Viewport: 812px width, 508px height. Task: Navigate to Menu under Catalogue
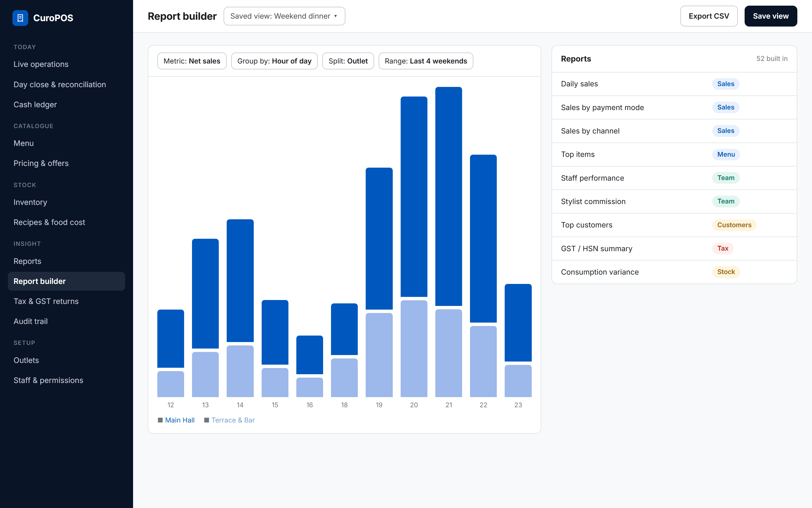(x=67, y=143)
